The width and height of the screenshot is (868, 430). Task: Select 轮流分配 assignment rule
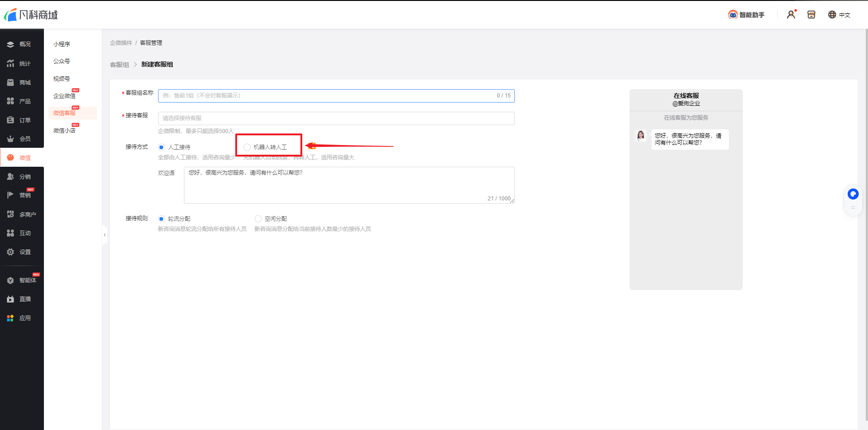pos(161,219)
